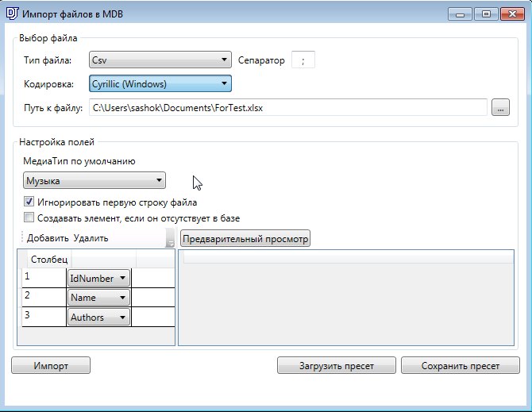Open the Тип файла Csv dropdown
Screen dimensions: 532x412
[160, 60]
